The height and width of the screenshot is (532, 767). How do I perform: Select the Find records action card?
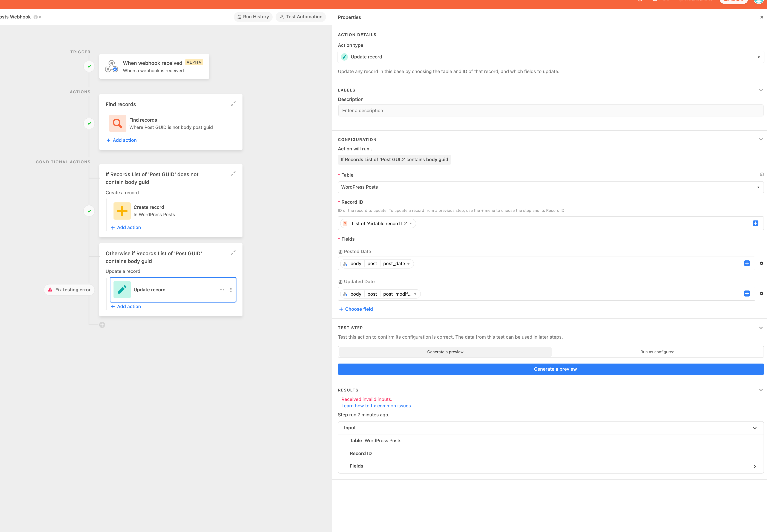(x=171, y=123)
